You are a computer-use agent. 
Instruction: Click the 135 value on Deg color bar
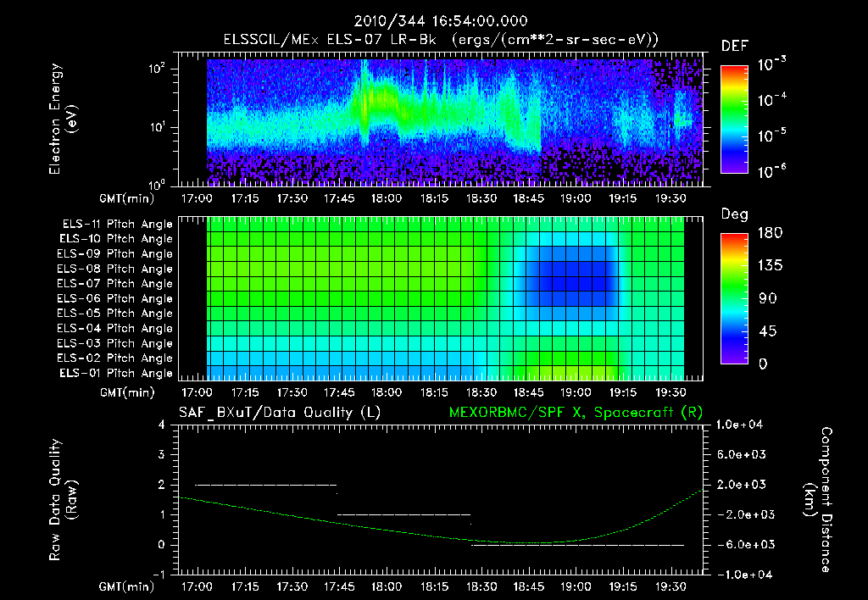pyautogui.click(x=770, y=266)
